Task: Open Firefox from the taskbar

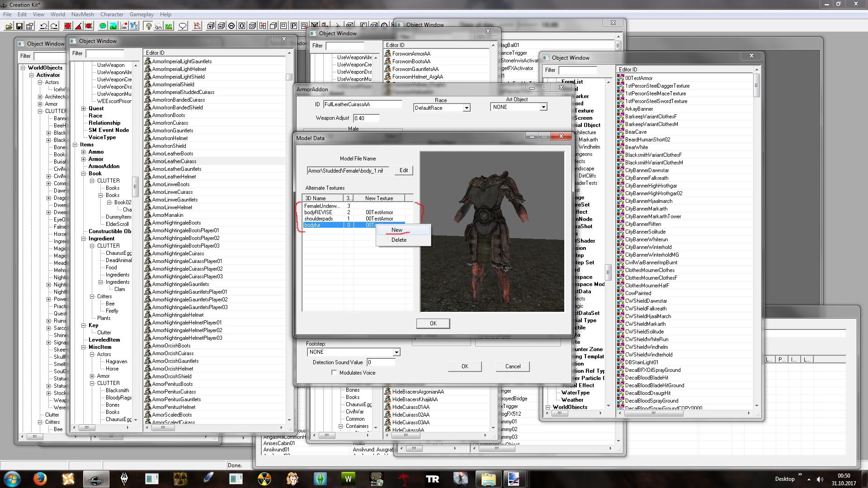Action: 40,479
